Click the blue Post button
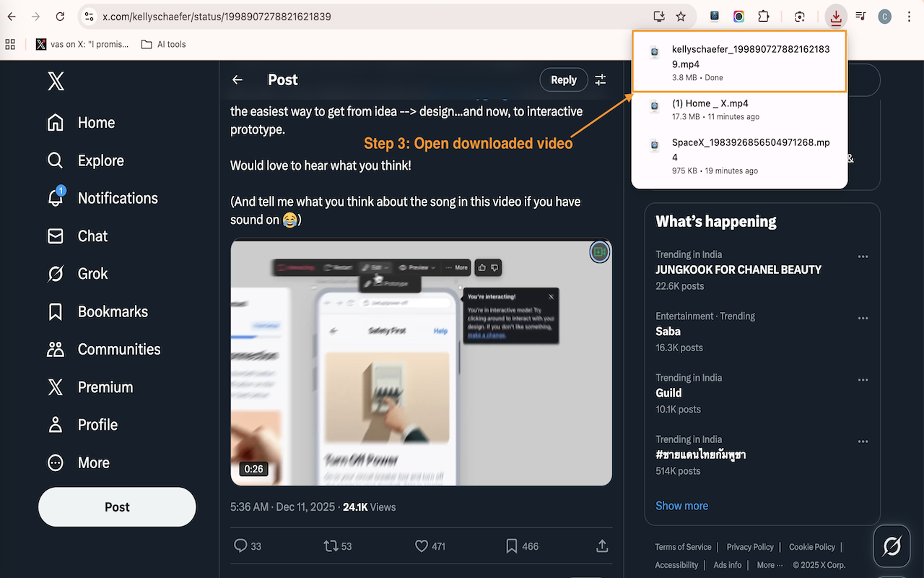The image size is (924, 578). pyautogui.click(x=116, y=506)
